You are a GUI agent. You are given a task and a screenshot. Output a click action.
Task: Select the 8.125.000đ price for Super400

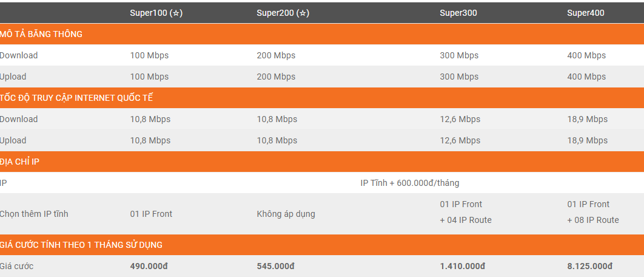(589, 266)
